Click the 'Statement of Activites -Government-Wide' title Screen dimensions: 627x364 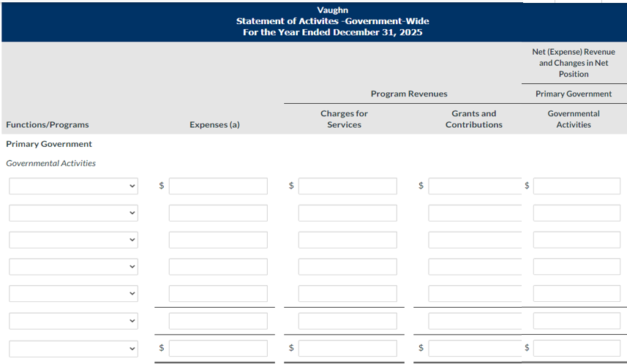(333, 21)
